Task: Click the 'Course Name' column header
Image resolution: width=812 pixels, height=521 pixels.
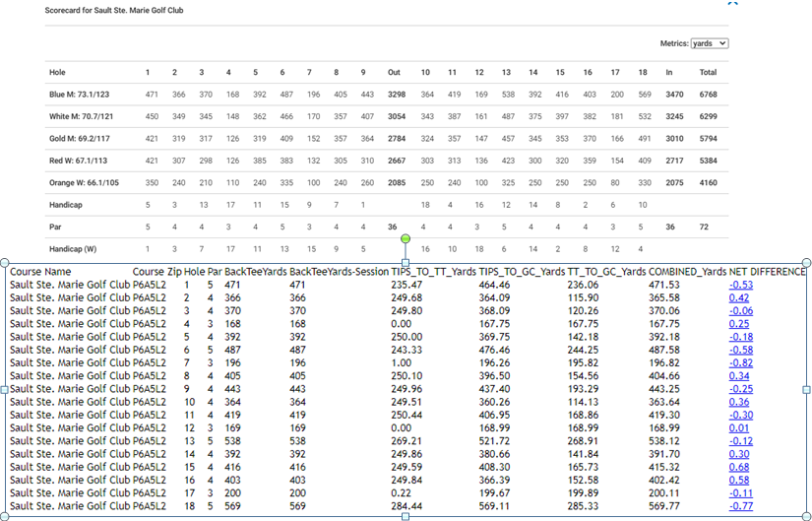Action: pyautogui.click(x=40, y=272)
